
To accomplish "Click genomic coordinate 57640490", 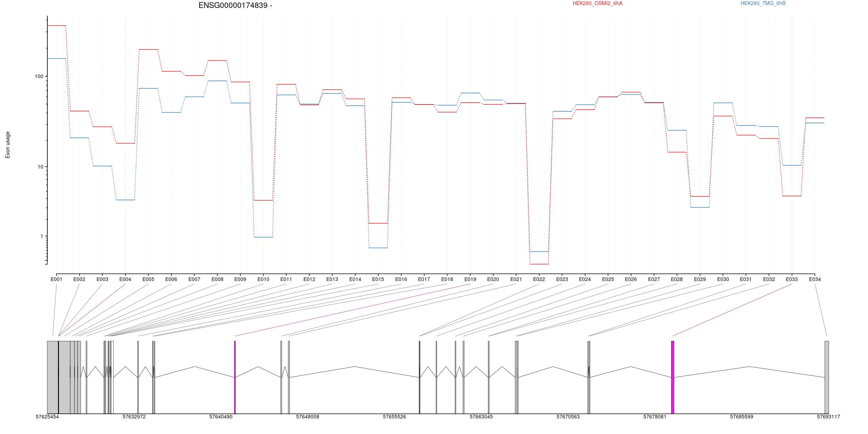I will [x=221, y=417].
